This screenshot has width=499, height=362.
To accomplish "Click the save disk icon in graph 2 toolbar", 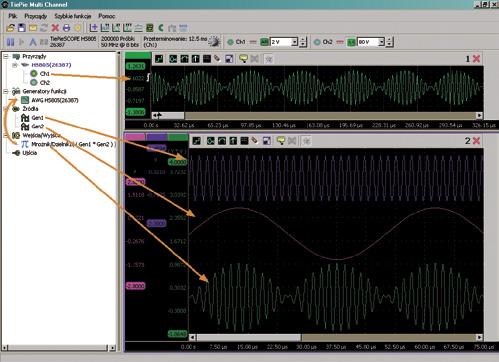I will click(266, 141).
